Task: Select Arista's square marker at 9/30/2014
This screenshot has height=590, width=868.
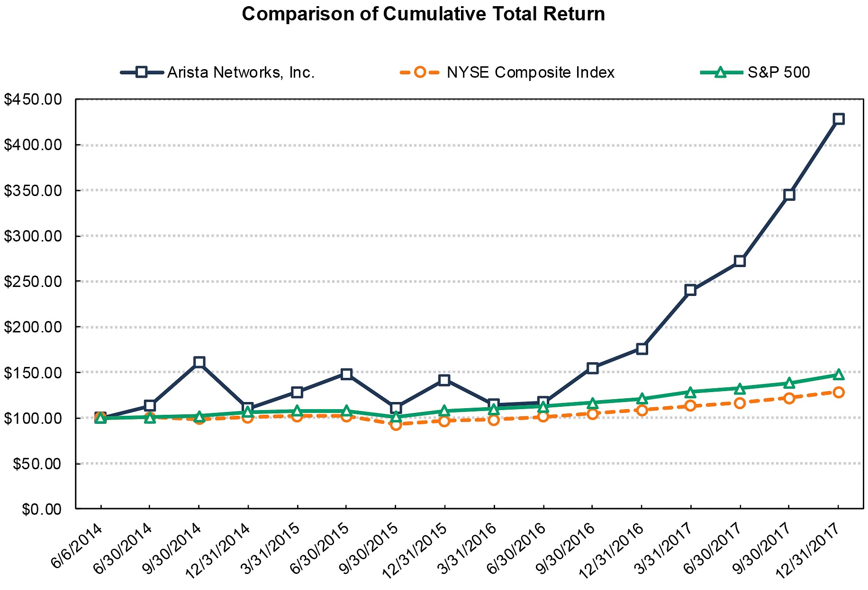Action: (x=199, y=362)
